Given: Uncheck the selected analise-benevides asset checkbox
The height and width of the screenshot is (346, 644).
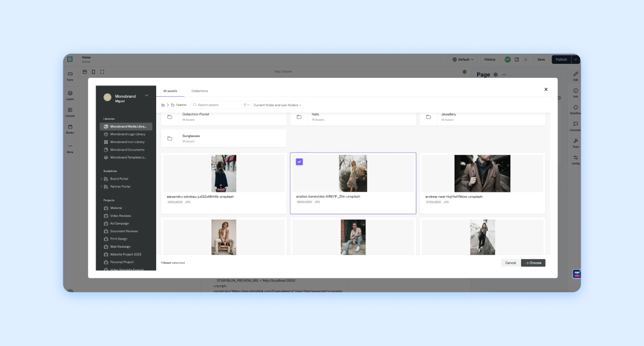Looking at the screenshot, I should click(299, 162).
